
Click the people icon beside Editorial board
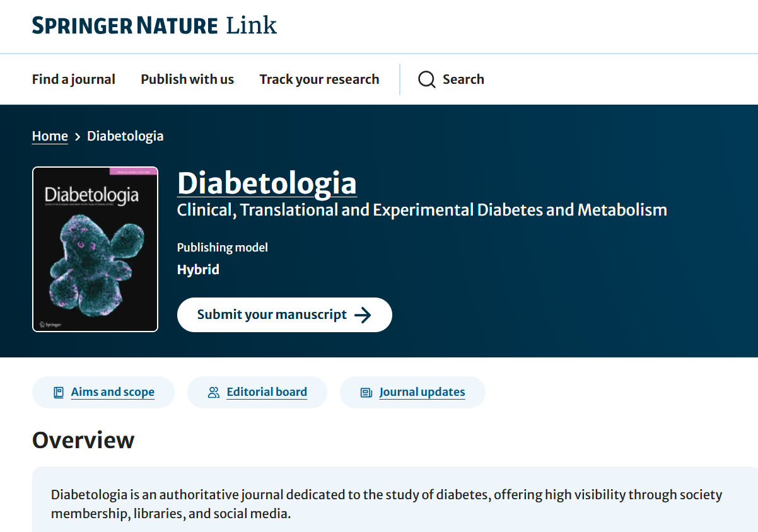(x=214, y=393)
